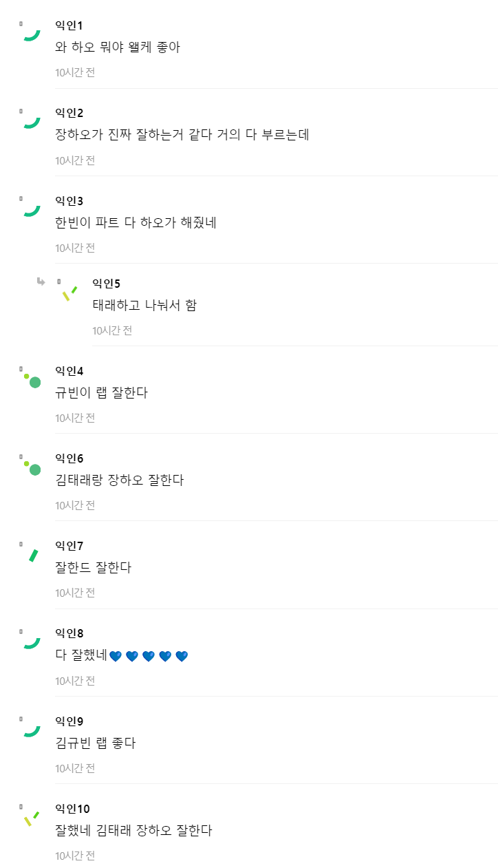Screen dimensions: 498x868
Task: Open the 익인1 username link
Action: (69, 26)
